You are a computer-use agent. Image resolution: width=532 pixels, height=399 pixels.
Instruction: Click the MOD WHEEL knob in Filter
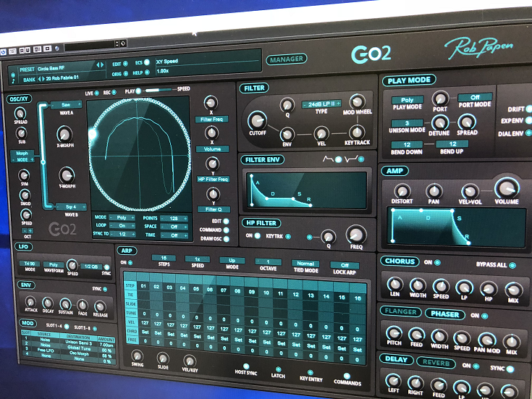pyautogui.click(x=357, y=101)
